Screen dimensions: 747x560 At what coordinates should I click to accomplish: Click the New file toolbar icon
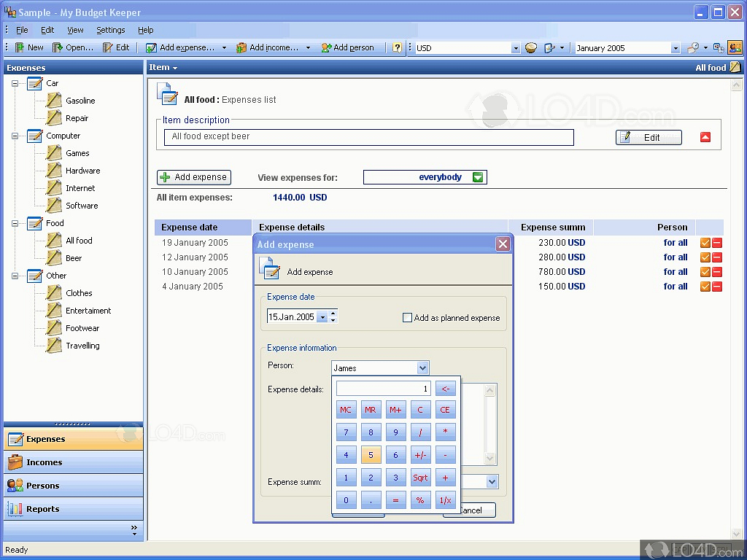[x=20, y=47]
